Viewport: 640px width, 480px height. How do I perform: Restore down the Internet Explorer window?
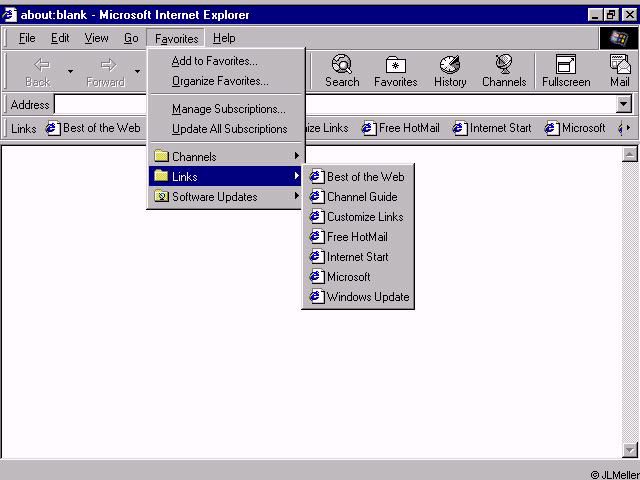coord(611,15)
